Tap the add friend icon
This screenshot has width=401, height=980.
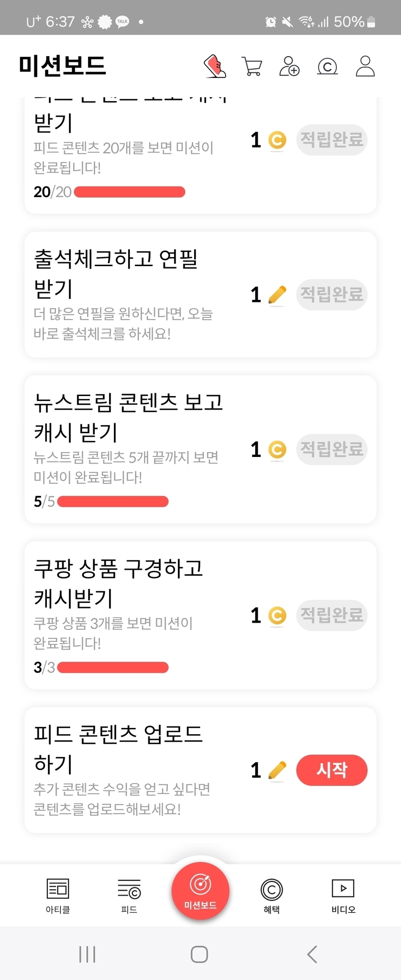(289, 67)
